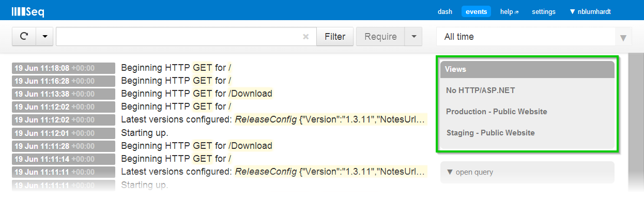Open the nblumhardt user menu
The image size is (644, 199).
590,11
